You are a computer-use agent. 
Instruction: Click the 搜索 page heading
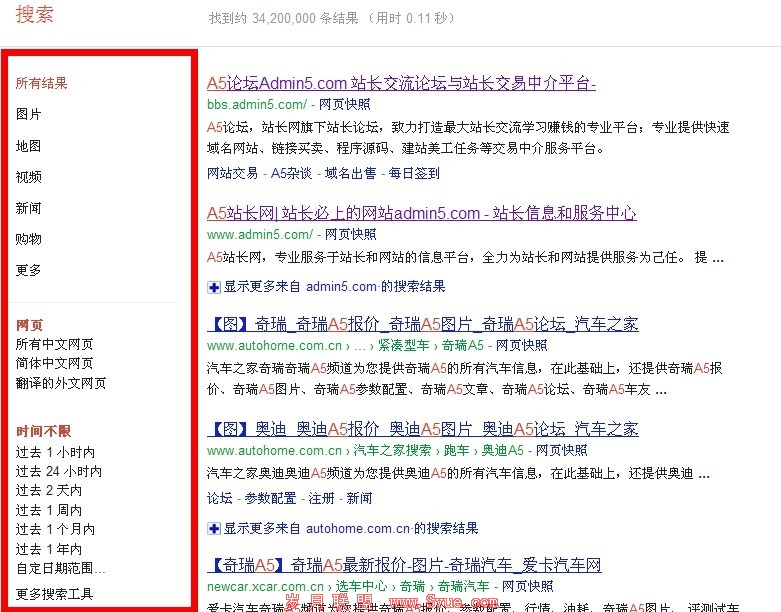click(x=34, y=14)
